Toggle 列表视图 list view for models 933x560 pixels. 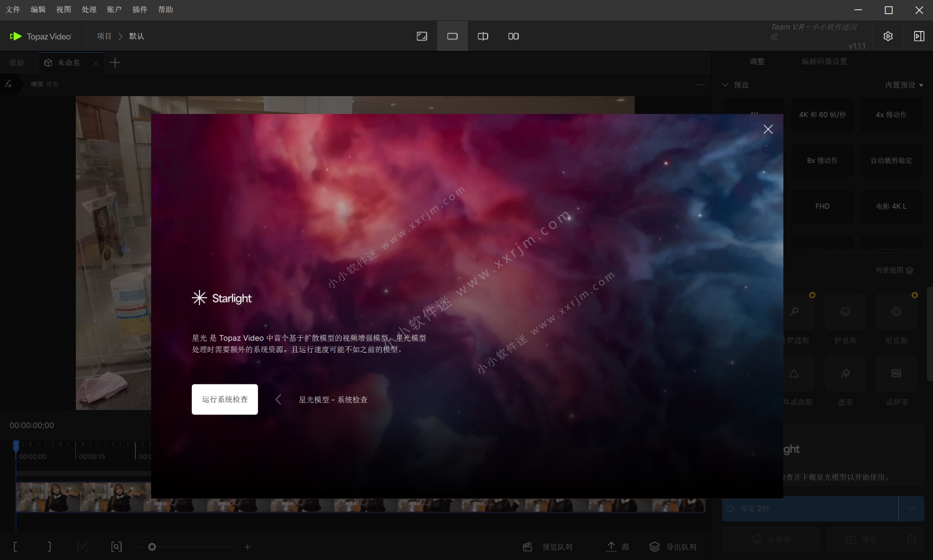tap(893, 270)
